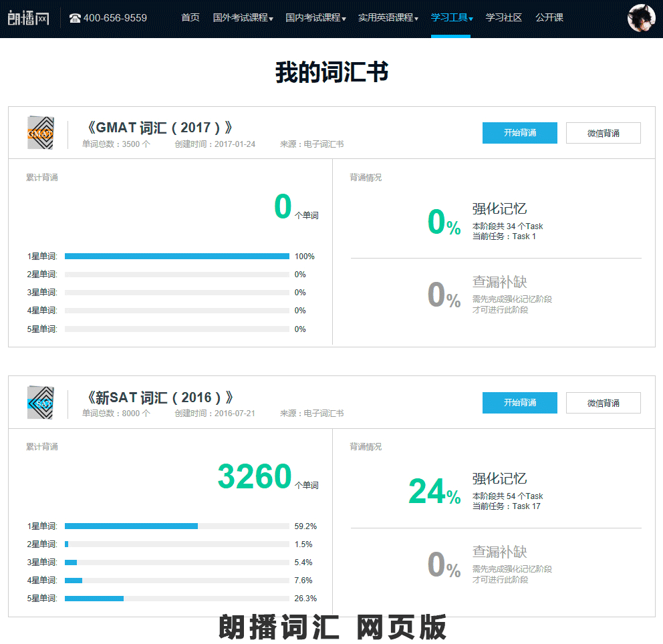Screen dimensions: 663x644
Task: Click GMAT's 单词总数：3500 个 text
Action: 116,144
